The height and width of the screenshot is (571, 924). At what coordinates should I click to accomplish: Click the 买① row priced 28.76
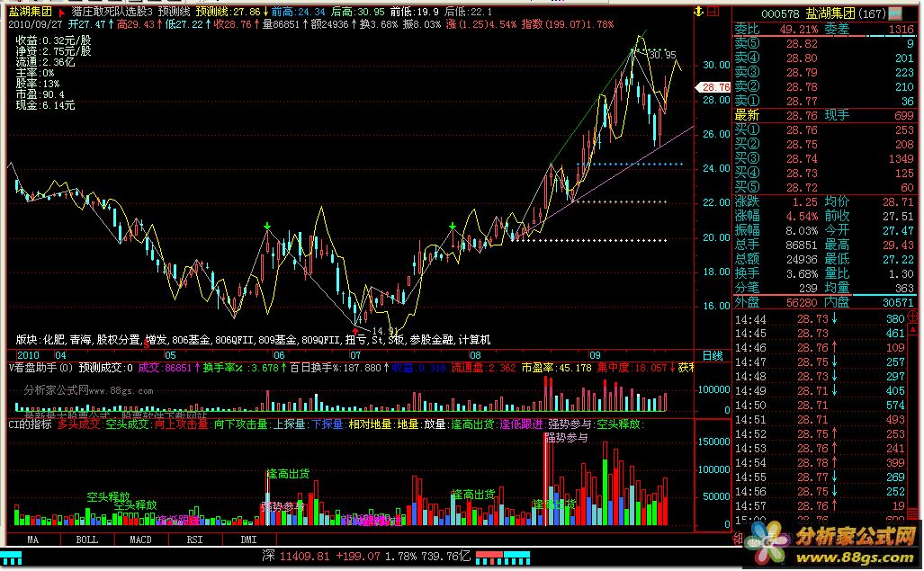pyautogui.click(x=824, y=130)
